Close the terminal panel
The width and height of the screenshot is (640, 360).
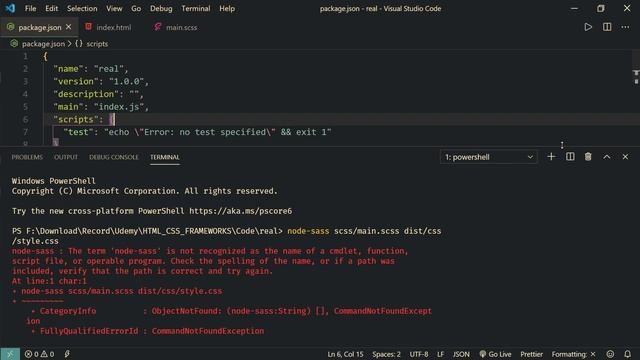pos(625,157)
